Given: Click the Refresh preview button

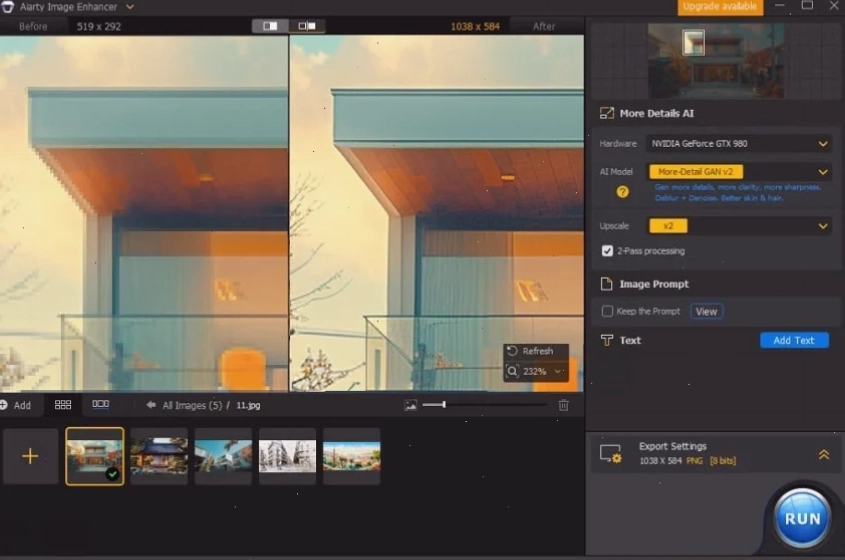Looking at the screenshot, I should point(536,351).
